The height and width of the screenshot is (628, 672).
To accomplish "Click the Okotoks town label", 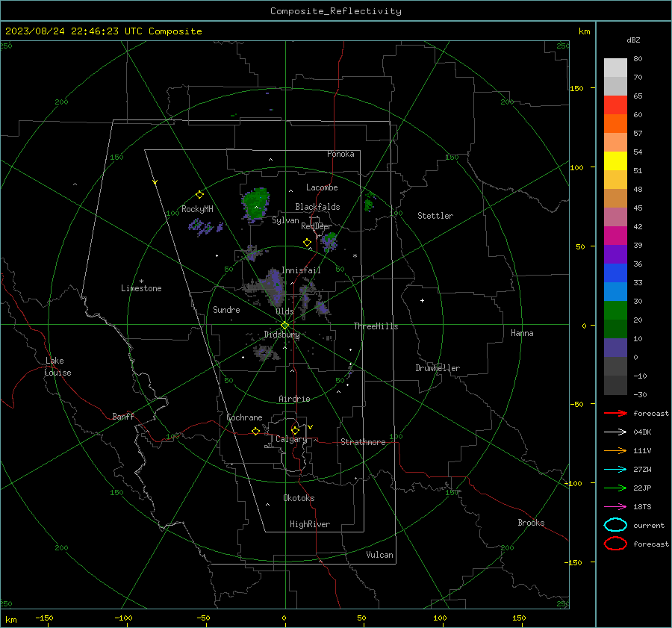I will coord(299,498).
